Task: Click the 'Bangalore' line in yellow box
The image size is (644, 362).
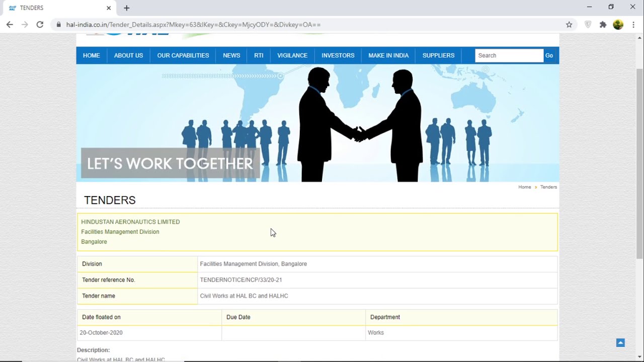Action: click(94, 242)
